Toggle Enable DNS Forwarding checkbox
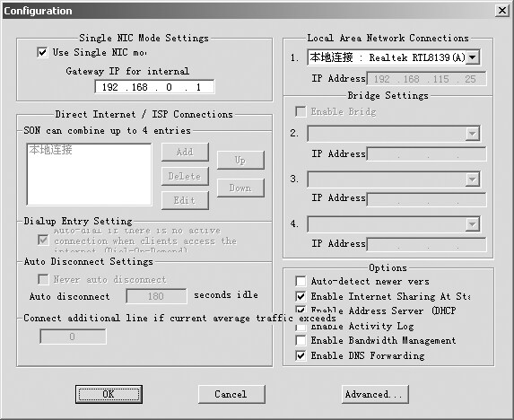Screen dimensions: 514x420 pos(301,355)
